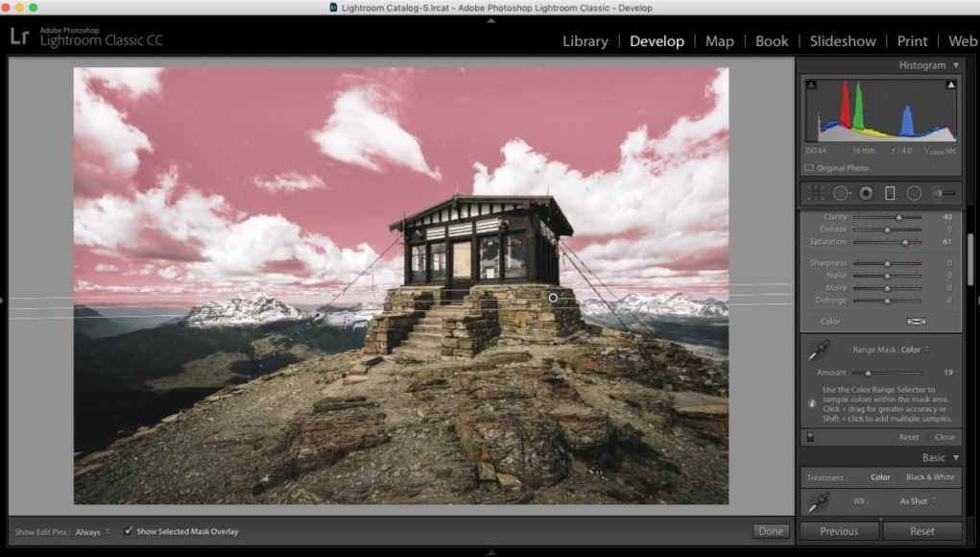Click the graduated filter edit pin on photo
Screen dimensions: 980x557
tap(553, 298)
